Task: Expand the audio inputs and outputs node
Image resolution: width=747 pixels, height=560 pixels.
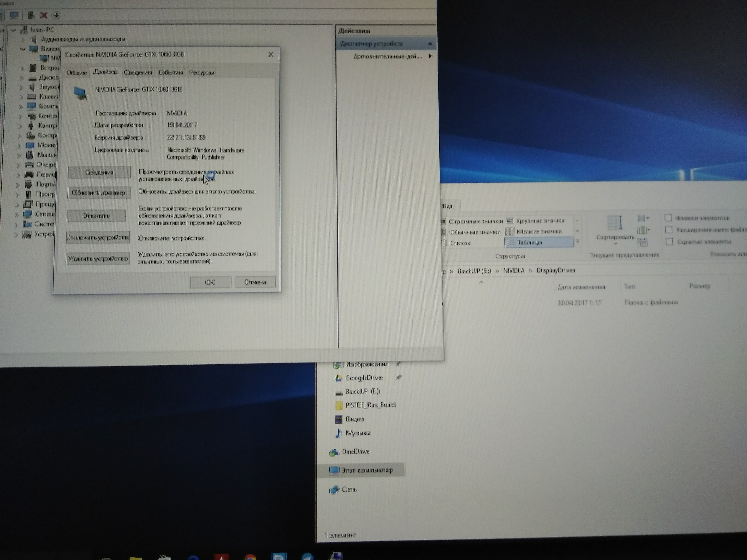Action: click(x=23, y=40)
